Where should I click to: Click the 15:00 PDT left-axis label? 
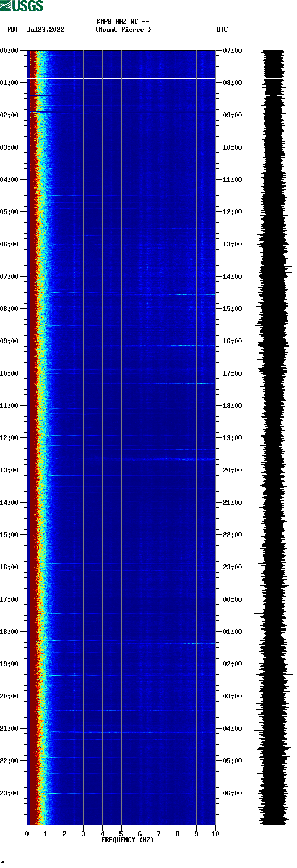[9, 535]
